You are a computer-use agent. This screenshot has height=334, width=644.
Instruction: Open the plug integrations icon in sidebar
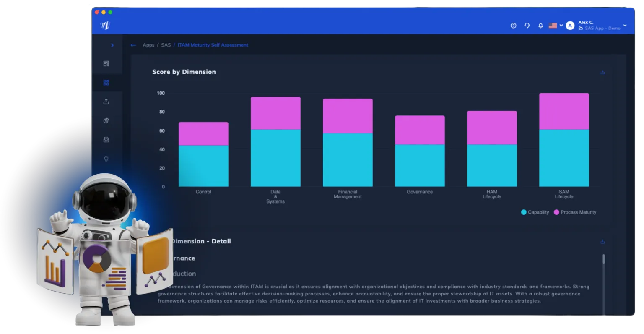pyautogui.click(x=106, y=159)
